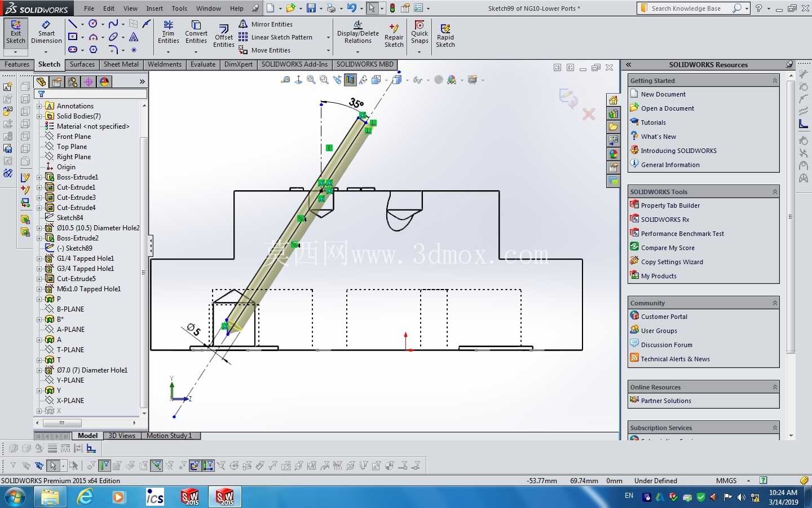Collapse the Getting Started section

(x=775, y=81)
